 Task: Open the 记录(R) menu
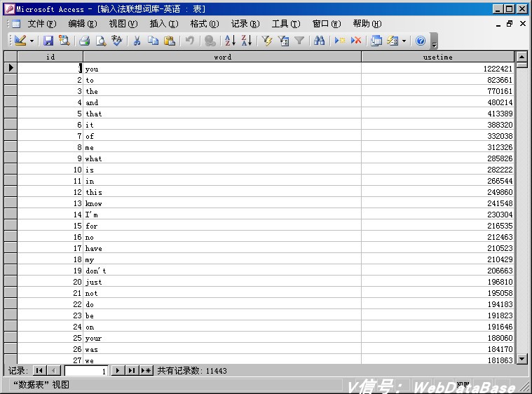[245, 24]
